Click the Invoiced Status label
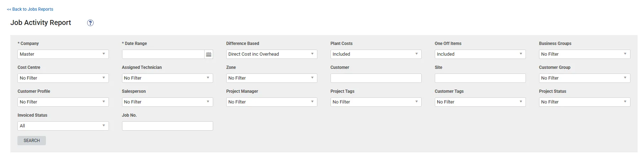The height and width of the screenshot is (157, 644). (32, 115)
